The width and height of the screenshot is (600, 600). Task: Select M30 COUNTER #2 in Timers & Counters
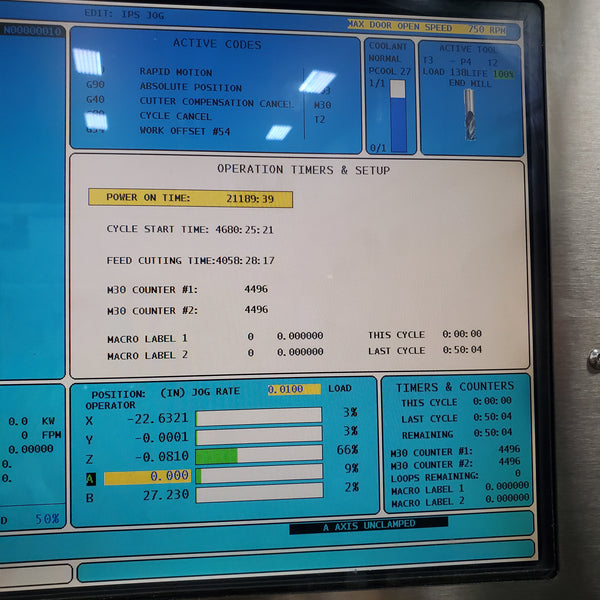point(455,463)
